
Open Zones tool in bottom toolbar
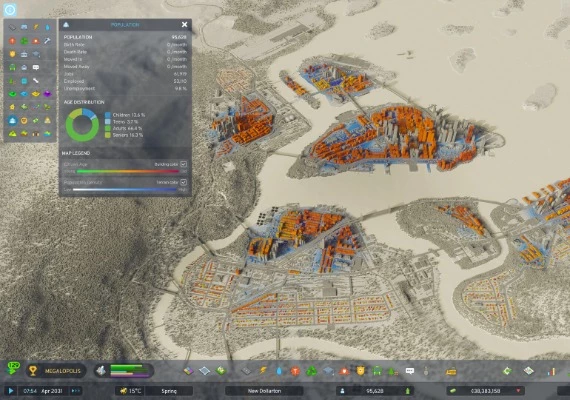[188, 371]
